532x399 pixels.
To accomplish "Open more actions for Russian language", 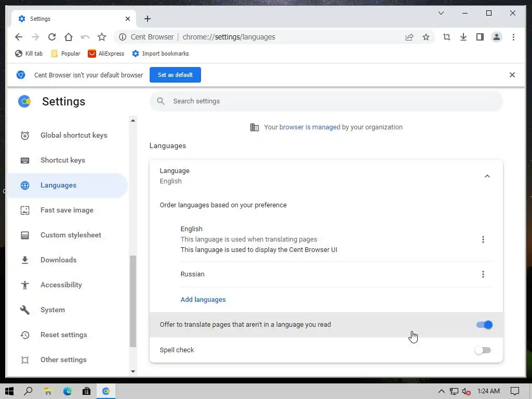I will [483, 274].
